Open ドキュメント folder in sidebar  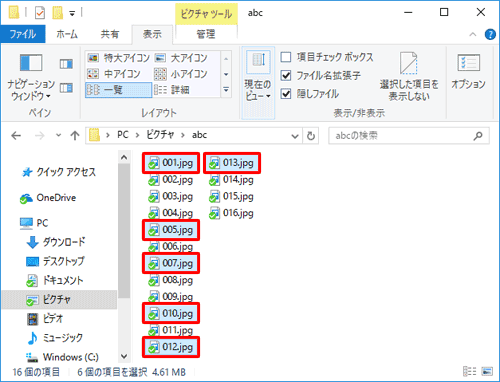click(x=55, y=281)
